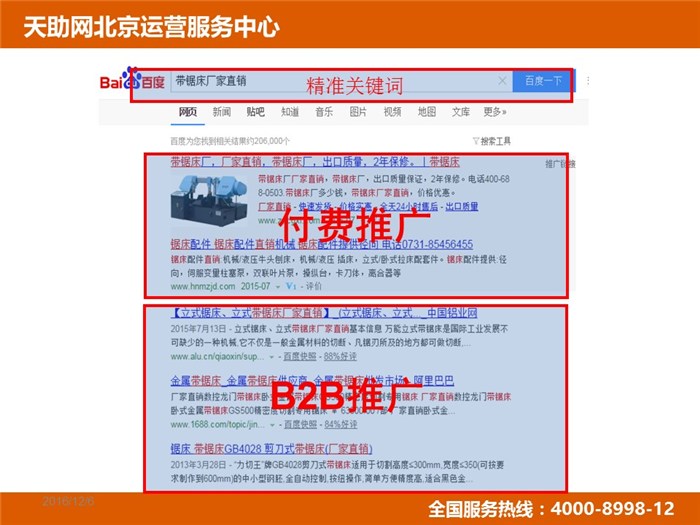Open the 知道 tab
Screen dimensions: 700x525
[290, 112]
